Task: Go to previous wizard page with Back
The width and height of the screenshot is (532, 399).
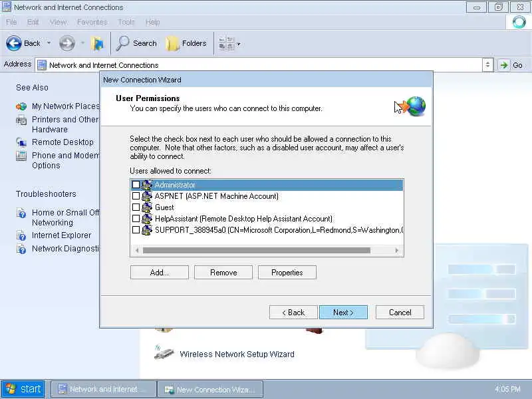Action: 293,313
